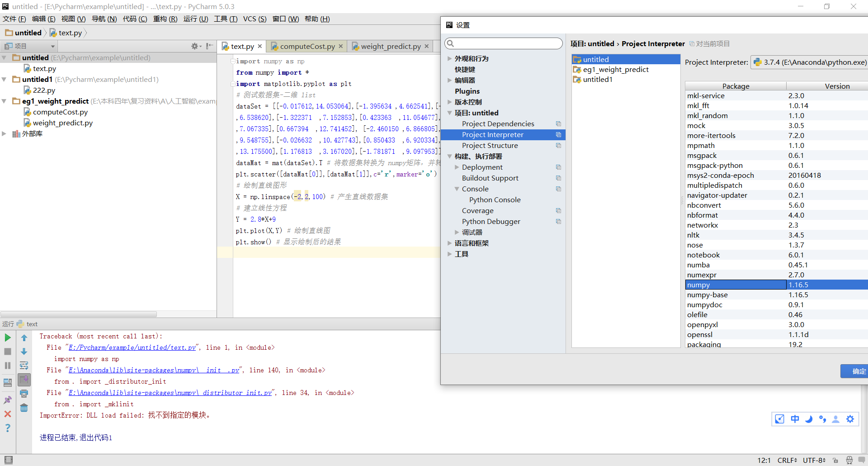Screen dimensions: 868x466
Task: Open the 项目 view dropdown
Action: pyautogui.click(x=30, y=46)
